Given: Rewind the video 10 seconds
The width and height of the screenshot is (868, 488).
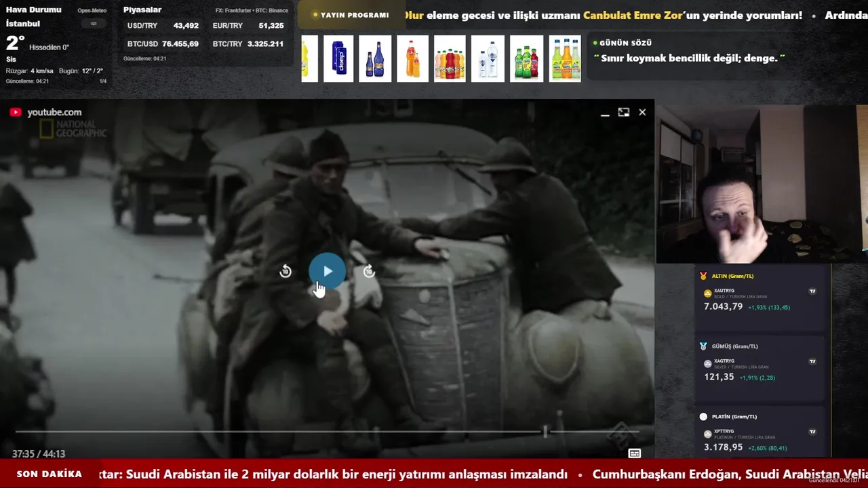Looking at the screenshot, I should tap(285, 271).
